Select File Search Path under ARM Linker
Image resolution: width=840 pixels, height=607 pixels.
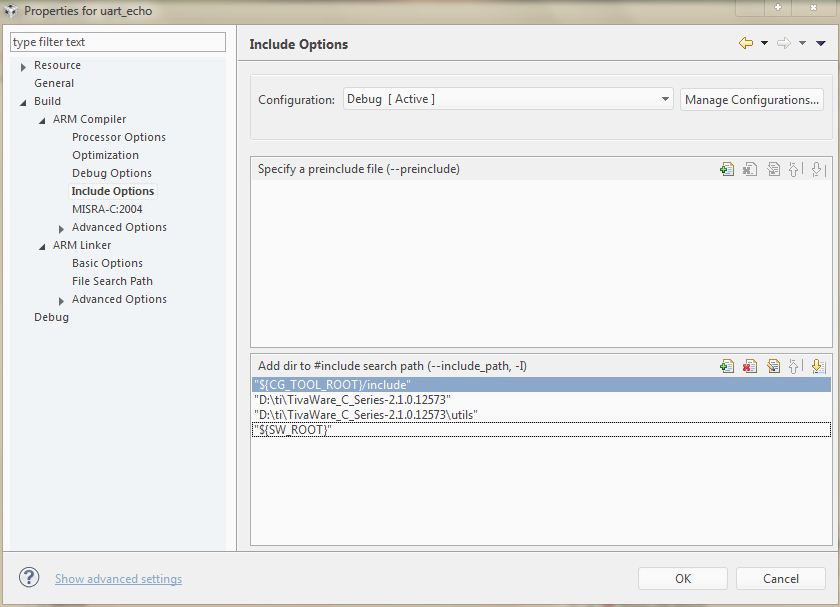(x=112, y=281)
